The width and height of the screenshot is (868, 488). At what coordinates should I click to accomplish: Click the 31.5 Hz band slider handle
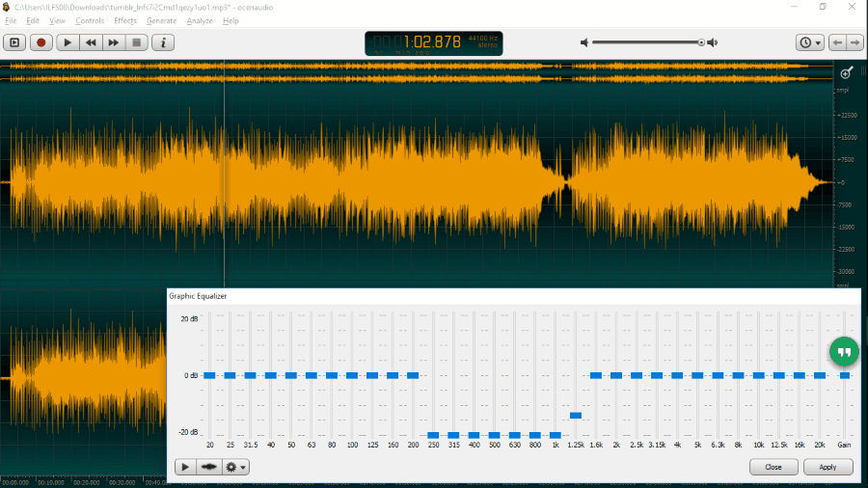pyautogui.click(x=250, y=376)
